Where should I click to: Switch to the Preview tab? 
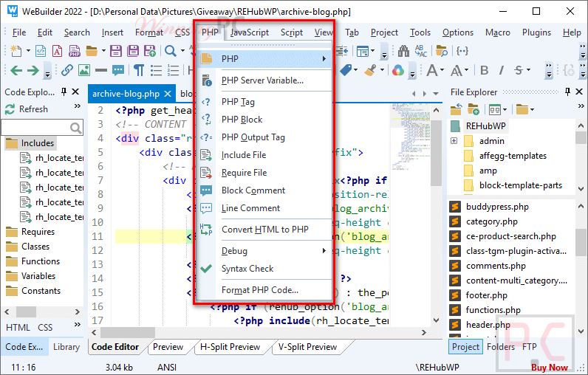tap(168, 347)
